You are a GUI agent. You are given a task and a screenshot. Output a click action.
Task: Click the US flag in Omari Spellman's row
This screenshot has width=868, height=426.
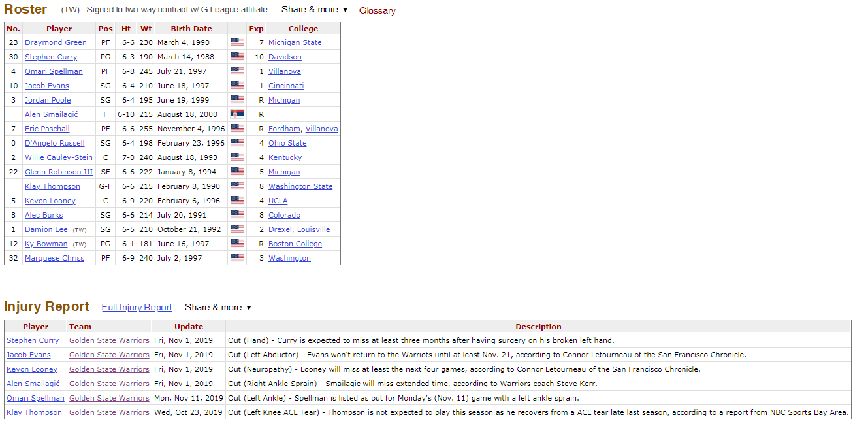point(237,71)
